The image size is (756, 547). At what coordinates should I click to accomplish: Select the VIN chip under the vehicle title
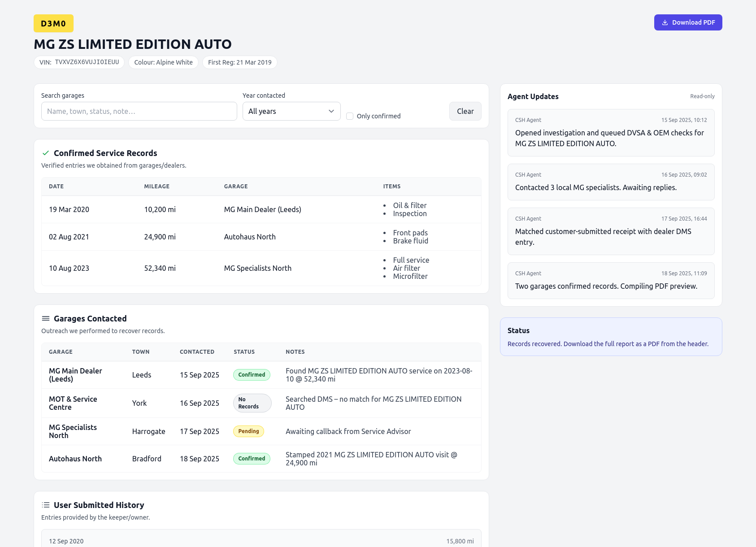(x=79, y=62)
